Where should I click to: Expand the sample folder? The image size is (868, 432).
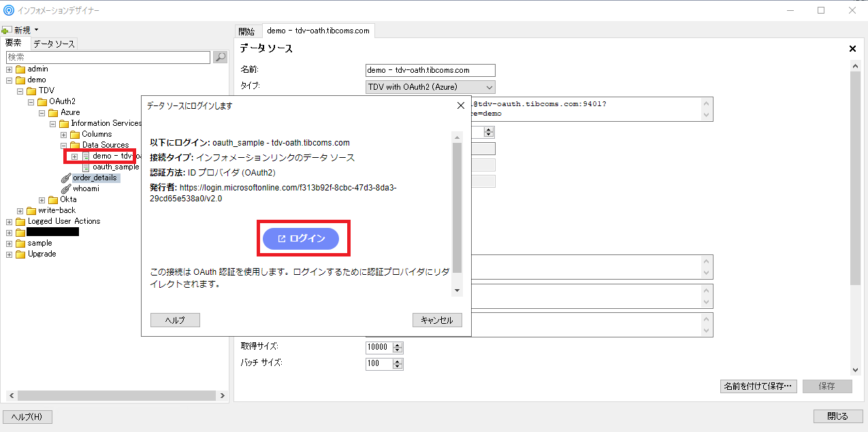(x=10, y=244)
